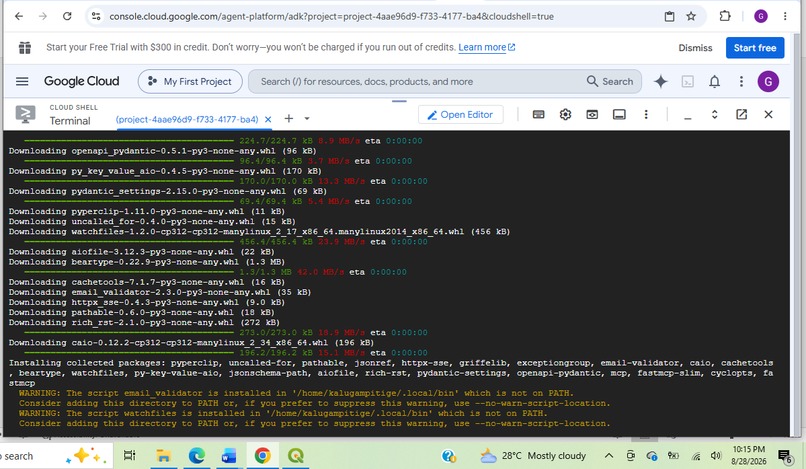Expand terminal tab dropdown arrow
806x469 pixels.
307,119
